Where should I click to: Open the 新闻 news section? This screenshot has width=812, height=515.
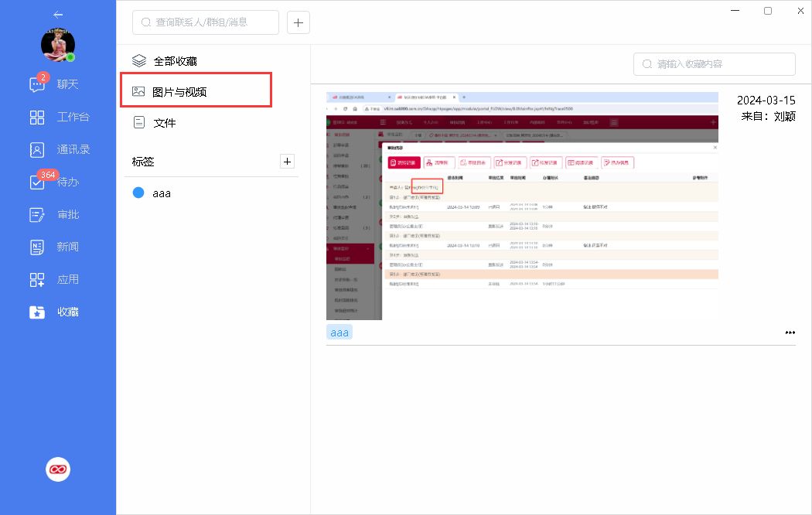[57, 247]
